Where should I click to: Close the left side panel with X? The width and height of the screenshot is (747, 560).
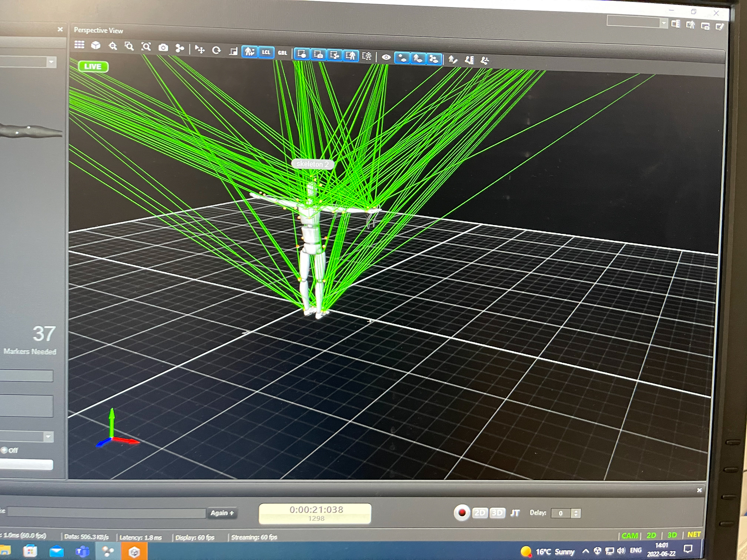[x=60, y=29]
